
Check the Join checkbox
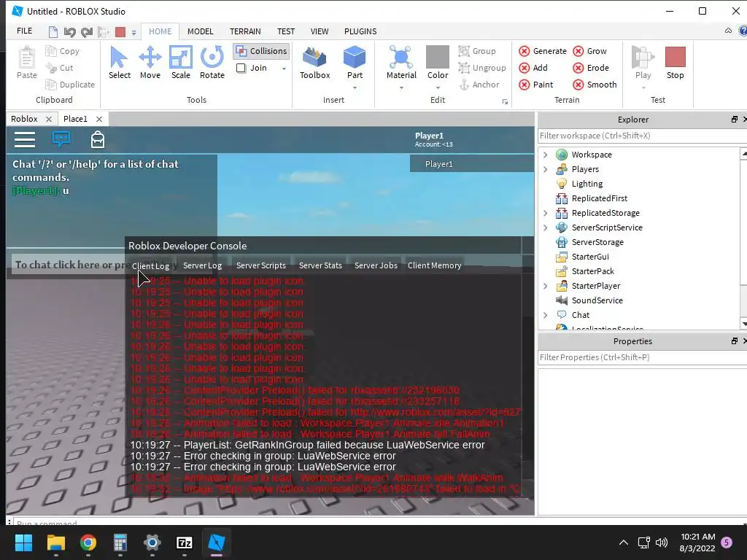pos(241,68)
